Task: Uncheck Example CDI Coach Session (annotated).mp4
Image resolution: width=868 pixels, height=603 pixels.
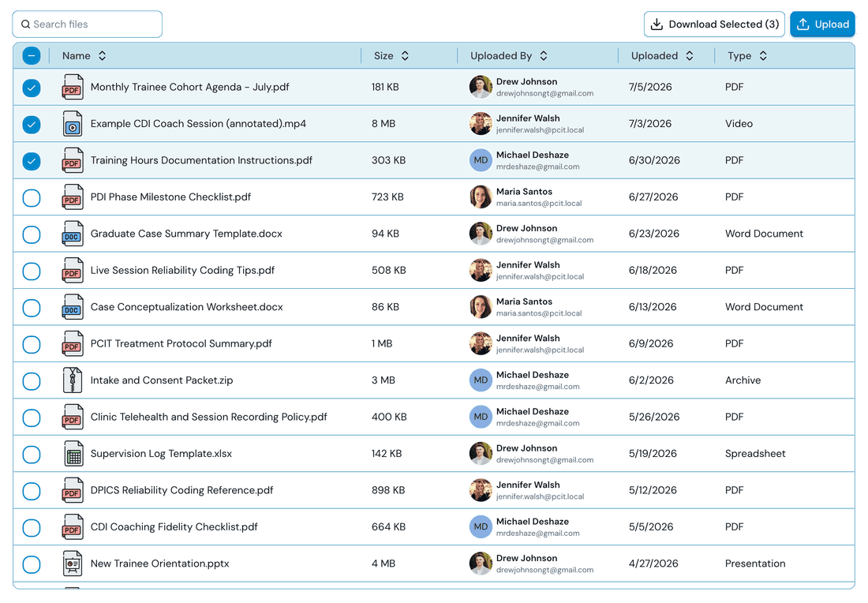Action: coord(32,124)
